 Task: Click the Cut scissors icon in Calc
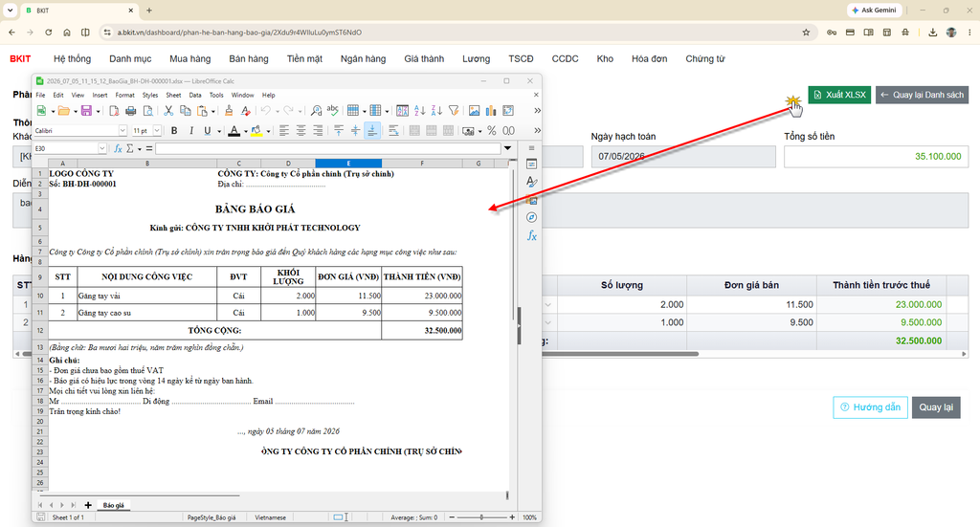[168, 111]
